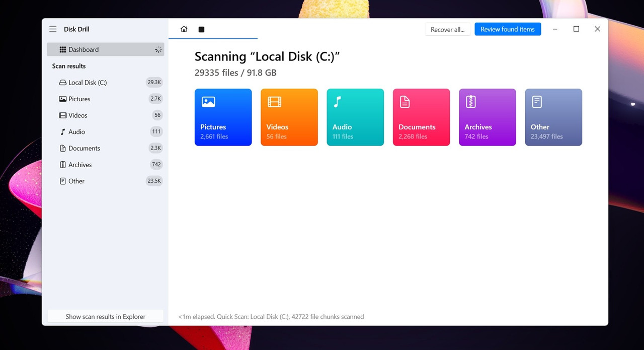Click the 29.3K count badge
The height and width of the screenshot is (350, 644).
(154, 82)
